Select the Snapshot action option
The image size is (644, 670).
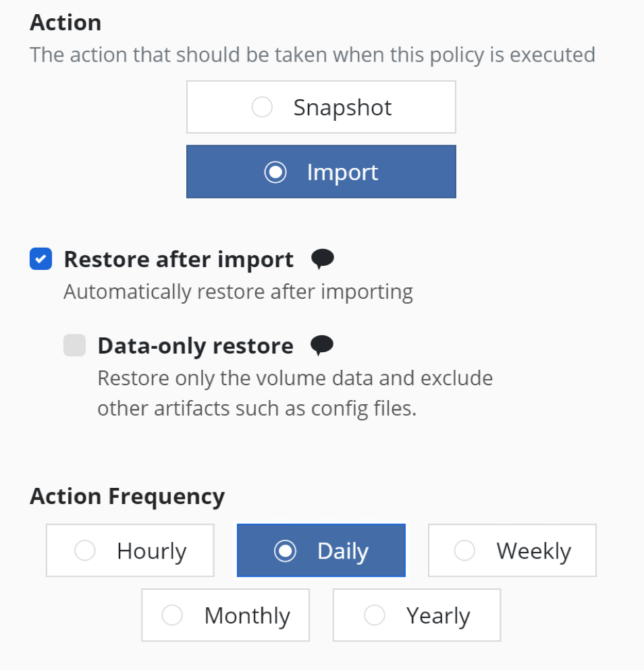point(321,107)
